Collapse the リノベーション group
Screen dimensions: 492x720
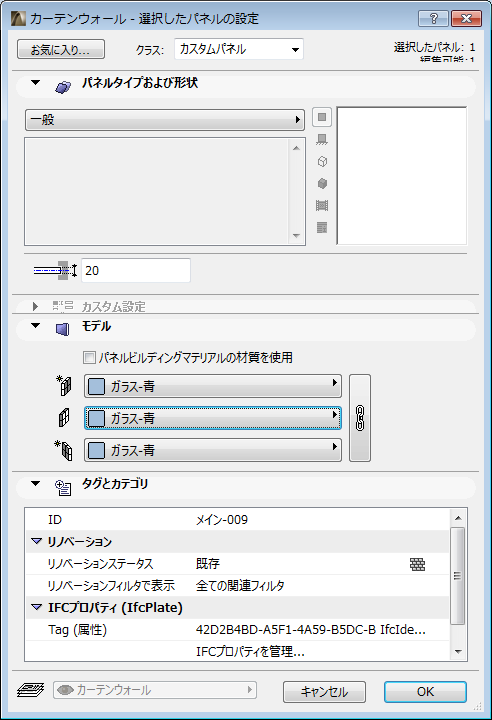36,541
